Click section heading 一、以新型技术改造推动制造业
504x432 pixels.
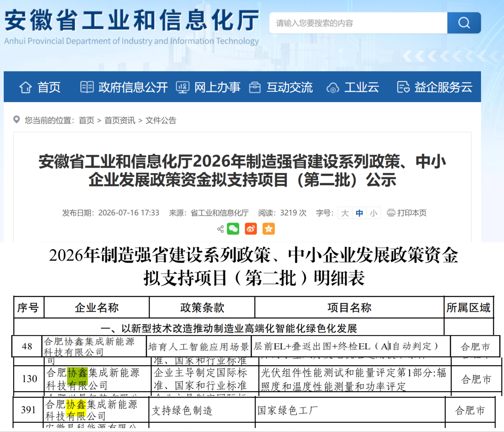pos(229,328)
